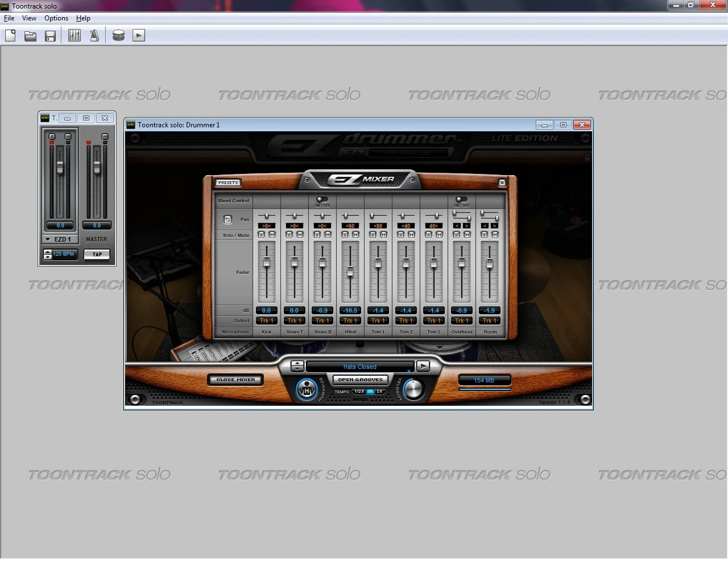The image size is (728, 582).
Task: Open Overhead output Trk 1 selector
Action: tap(461, 321)
